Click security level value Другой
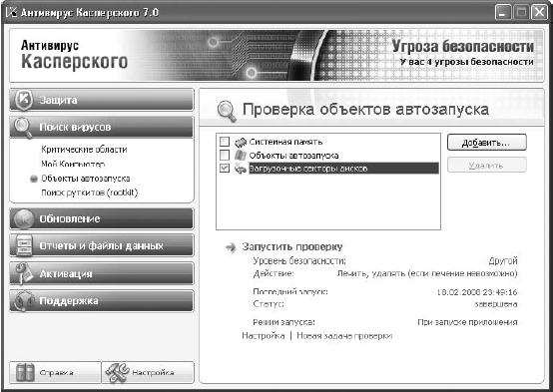This screenshot has height=392, width=553. (503, 261)
